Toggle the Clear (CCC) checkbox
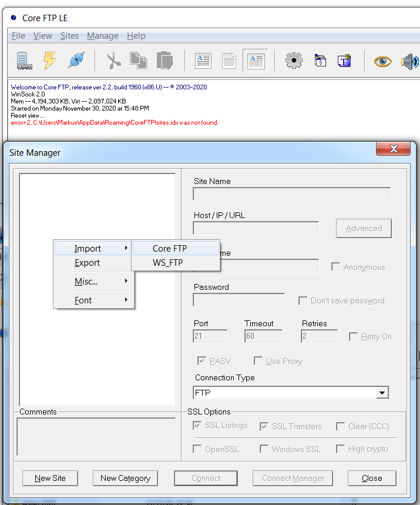 [340, 426]
